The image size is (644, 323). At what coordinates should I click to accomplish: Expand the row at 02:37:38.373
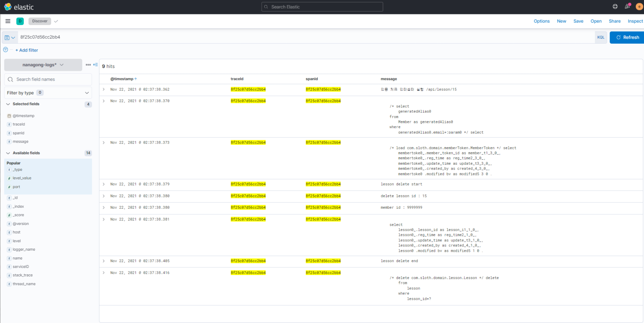104,143
